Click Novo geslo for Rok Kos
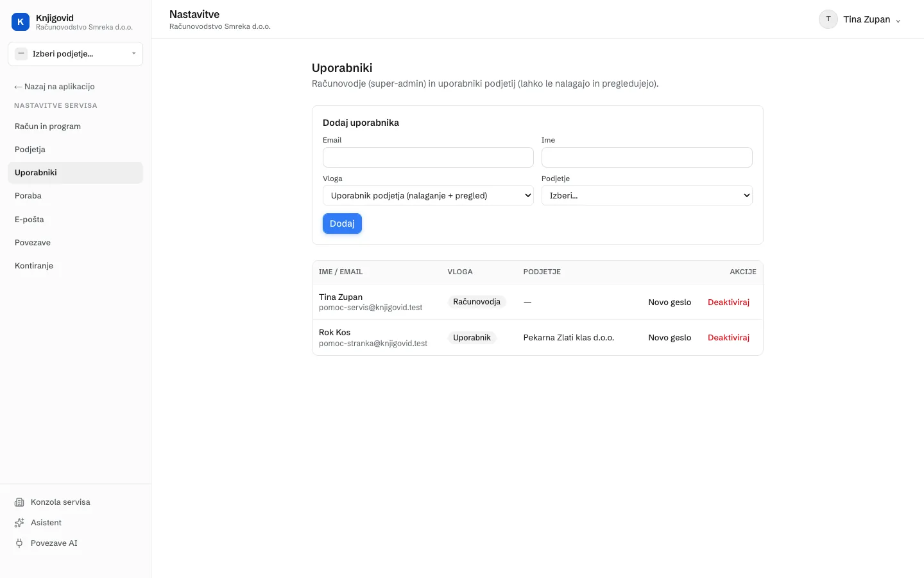The image size is (924, 578). [x=669, y=338]
